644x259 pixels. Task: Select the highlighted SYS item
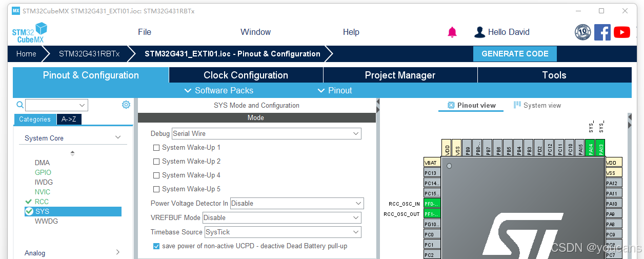73,211
